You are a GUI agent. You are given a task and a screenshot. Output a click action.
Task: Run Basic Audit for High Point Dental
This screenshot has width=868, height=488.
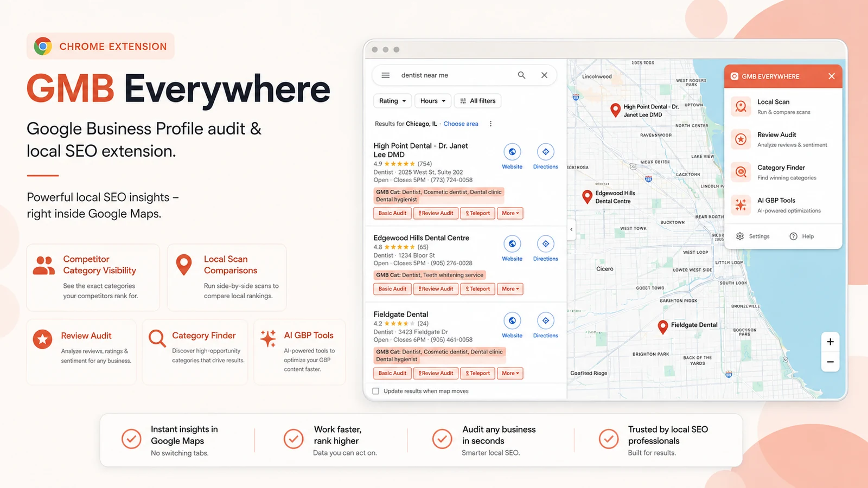click(x=392, y=213)
